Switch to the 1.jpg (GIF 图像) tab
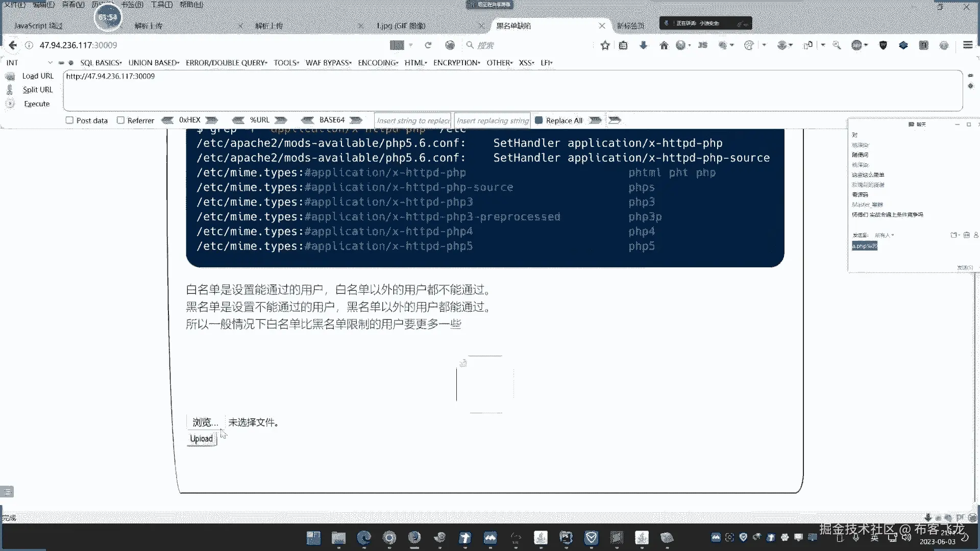Image resolution: width=980 pixels, height=551 pixels. tap(401, 26)
